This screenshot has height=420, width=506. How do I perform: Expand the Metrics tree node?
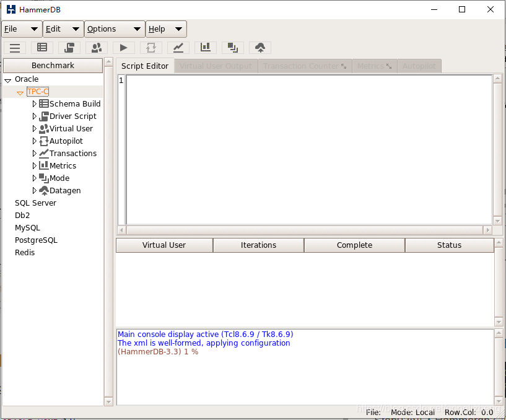pos(35,165)
